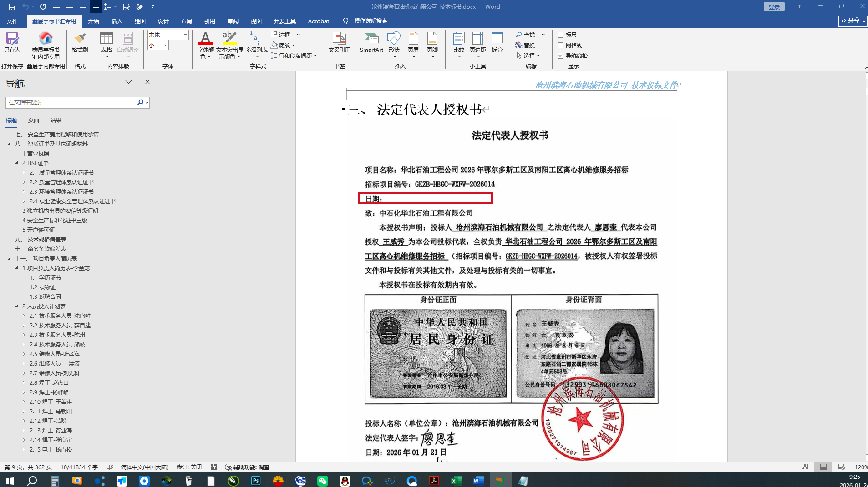Collapse the 十一、项目负责人简历表 heading
The width and height of the screenshot is (868, 487).
pyautogui.click(x=9, y=258)
